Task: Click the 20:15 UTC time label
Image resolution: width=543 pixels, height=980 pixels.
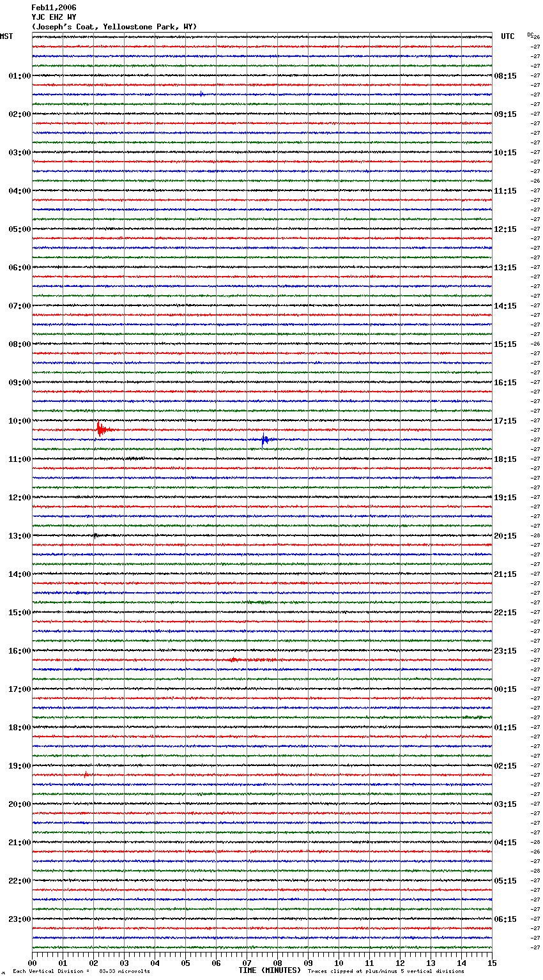Action: 505,536
